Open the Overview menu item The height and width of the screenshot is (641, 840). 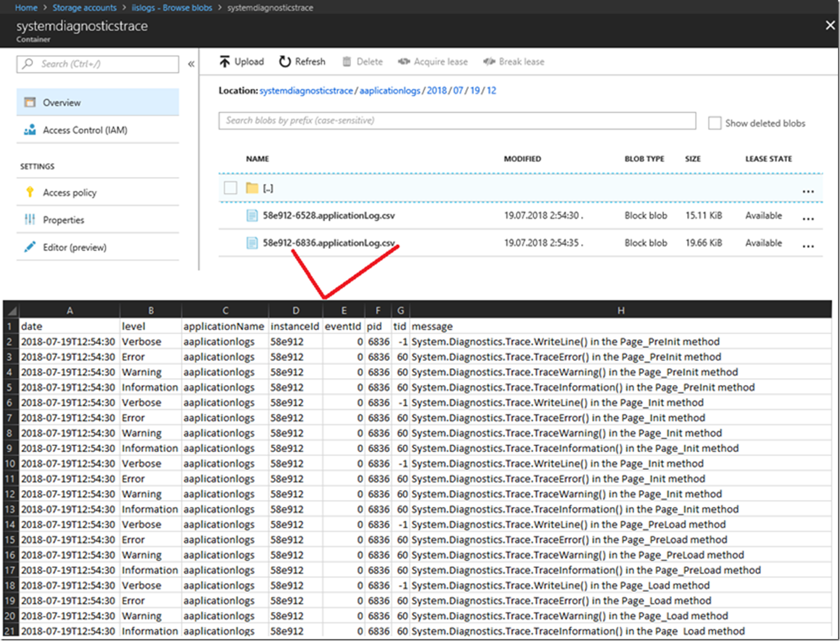pos(98,102)
